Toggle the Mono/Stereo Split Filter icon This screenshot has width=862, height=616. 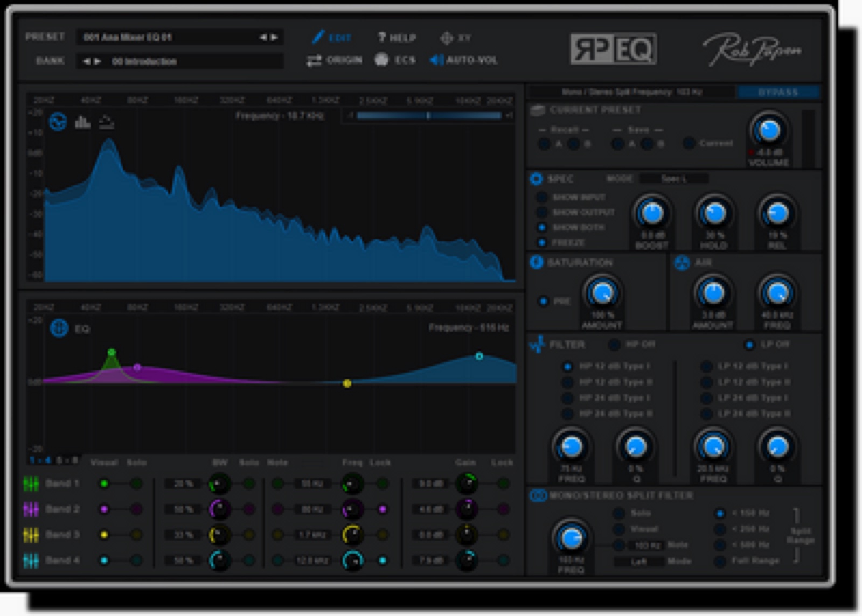coord(538,495)
